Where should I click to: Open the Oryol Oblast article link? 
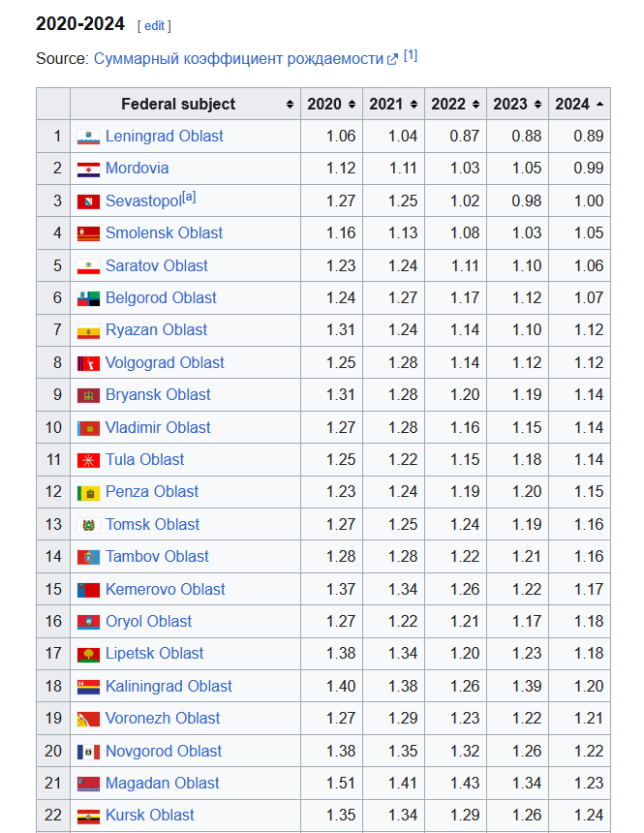[x=149, y=621]
